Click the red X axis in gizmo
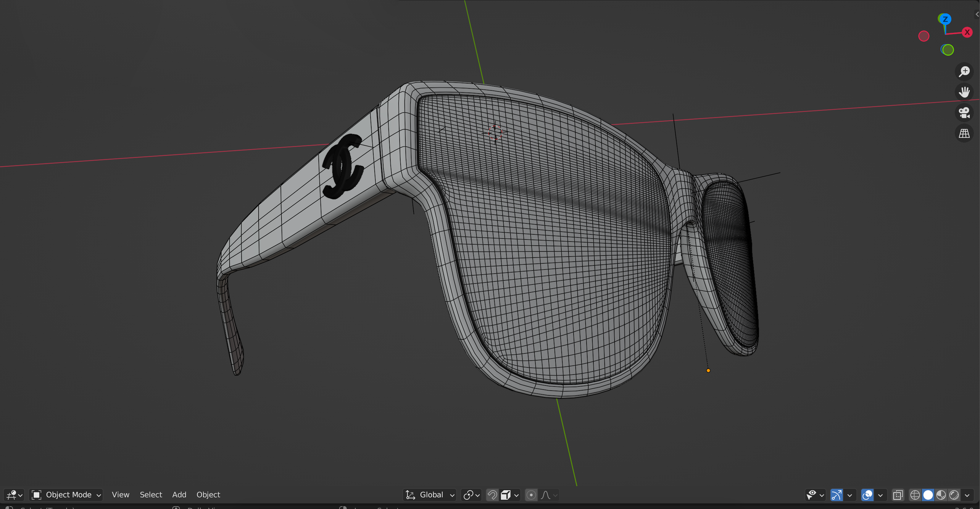Screen dimensions: 980x509 [967, 33]
